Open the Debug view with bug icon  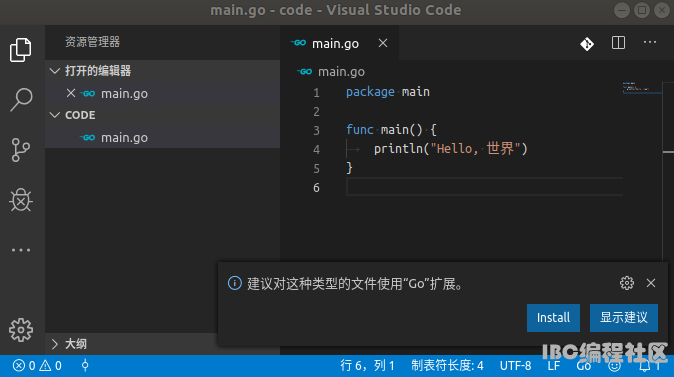coord(21,200)
